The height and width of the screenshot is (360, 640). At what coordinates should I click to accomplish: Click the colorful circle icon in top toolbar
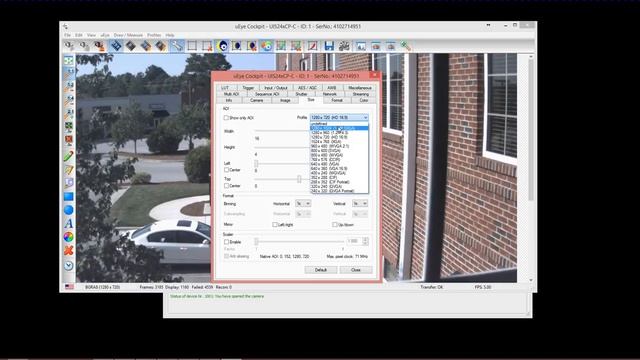(x=267, y=46)
